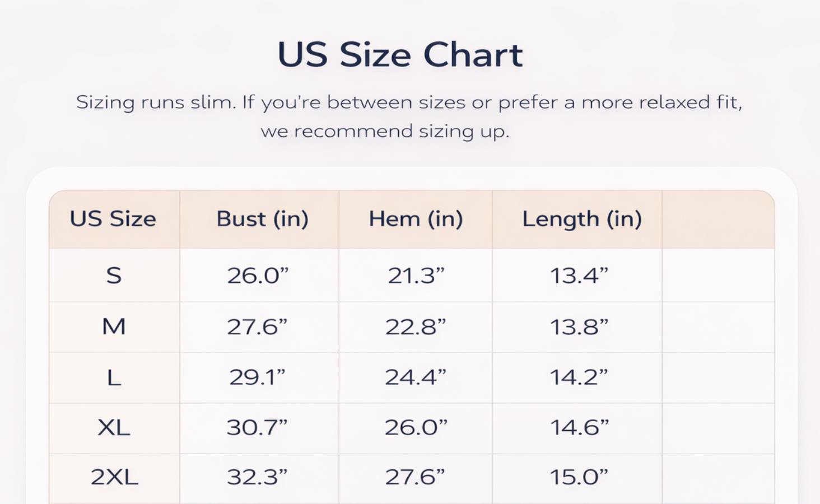Select the 29.1" bust value
This screenshot has height=504, width=820.
[257, 377]
